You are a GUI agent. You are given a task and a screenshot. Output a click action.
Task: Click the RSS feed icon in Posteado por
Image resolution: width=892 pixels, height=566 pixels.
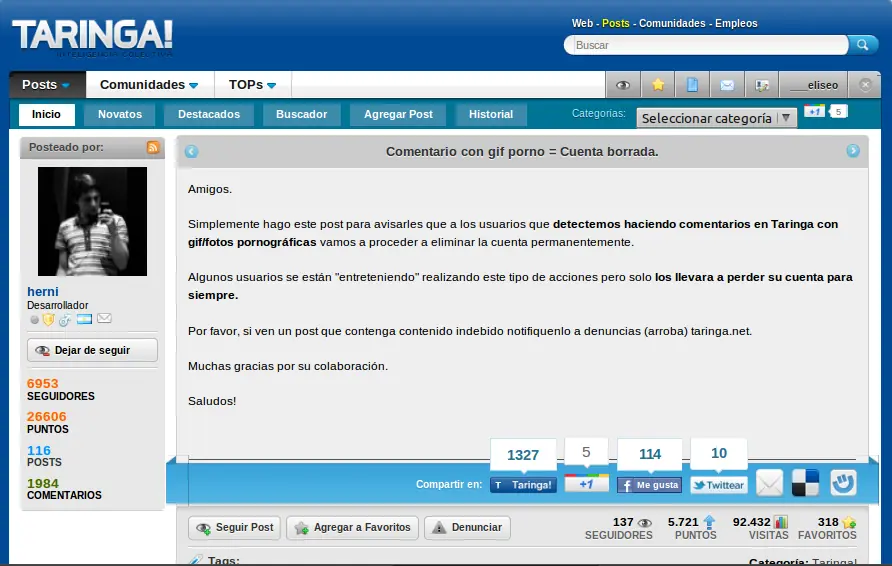(153, 147)
